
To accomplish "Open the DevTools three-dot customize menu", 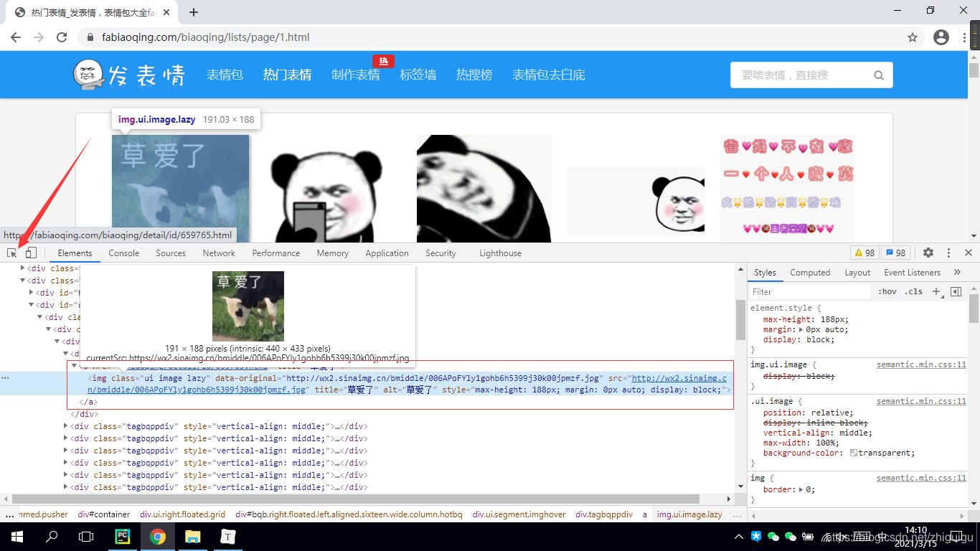I will pos(948,253).
